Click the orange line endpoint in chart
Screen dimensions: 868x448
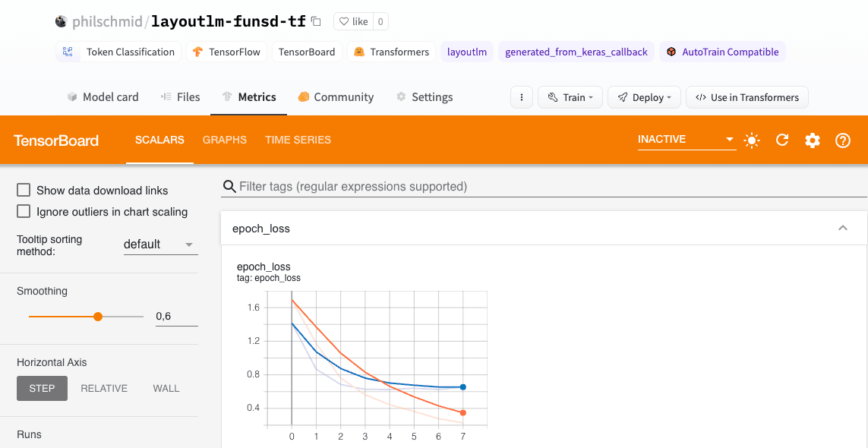tap(462, 412)
